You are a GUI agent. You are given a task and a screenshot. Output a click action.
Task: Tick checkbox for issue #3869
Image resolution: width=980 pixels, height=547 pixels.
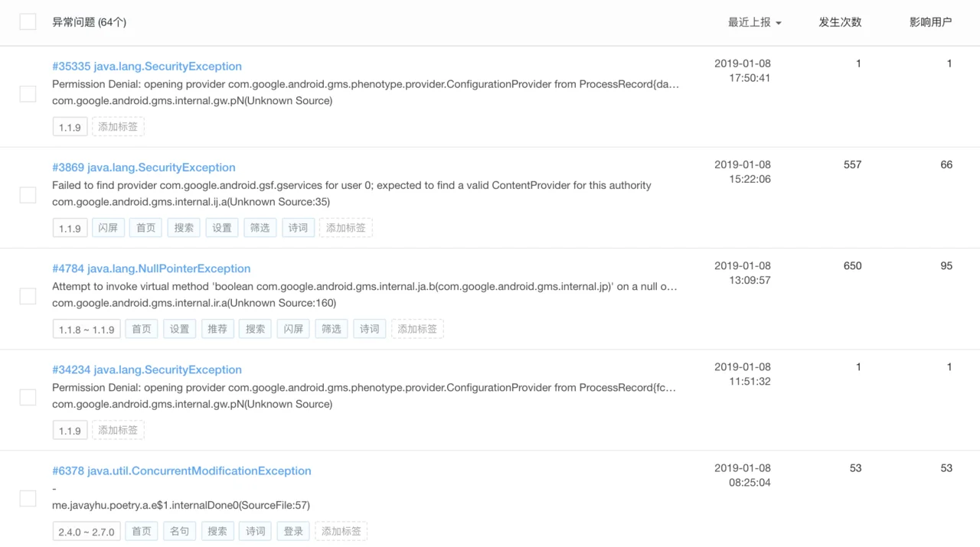pyautogui.click(x=28, y=195)
